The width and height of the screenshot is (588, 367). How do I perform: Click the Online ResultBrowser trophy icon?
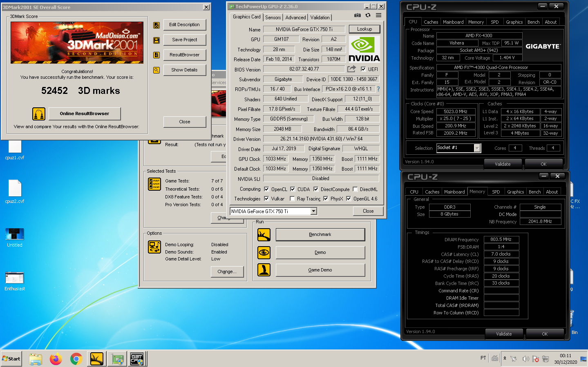click(39, 114)
